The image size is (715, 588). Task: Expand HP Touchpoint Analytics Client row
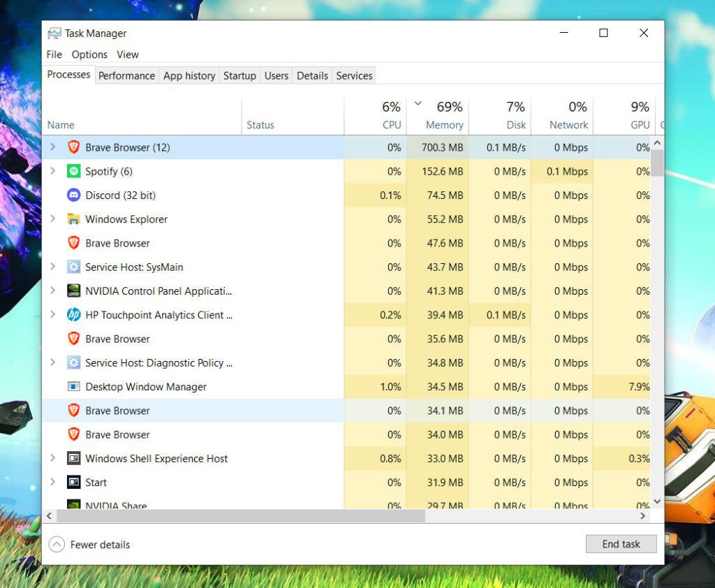(53, 314)
